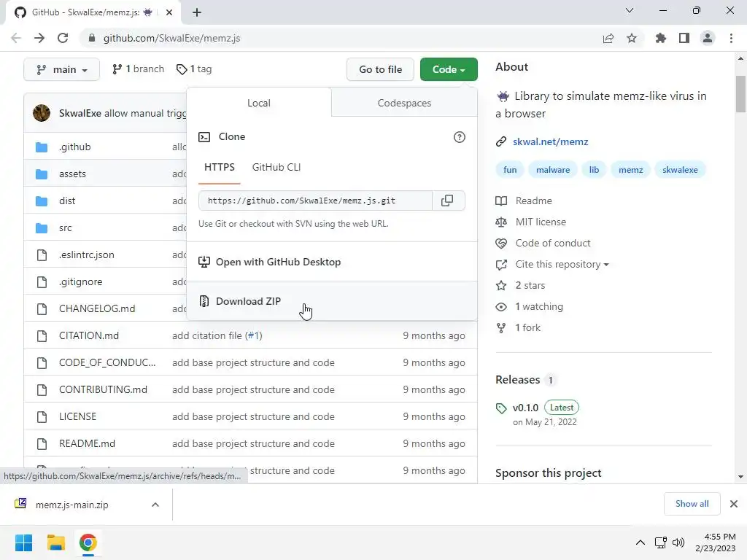
Task: Click the memz topic tag
Action: click(x=631, y=170)
